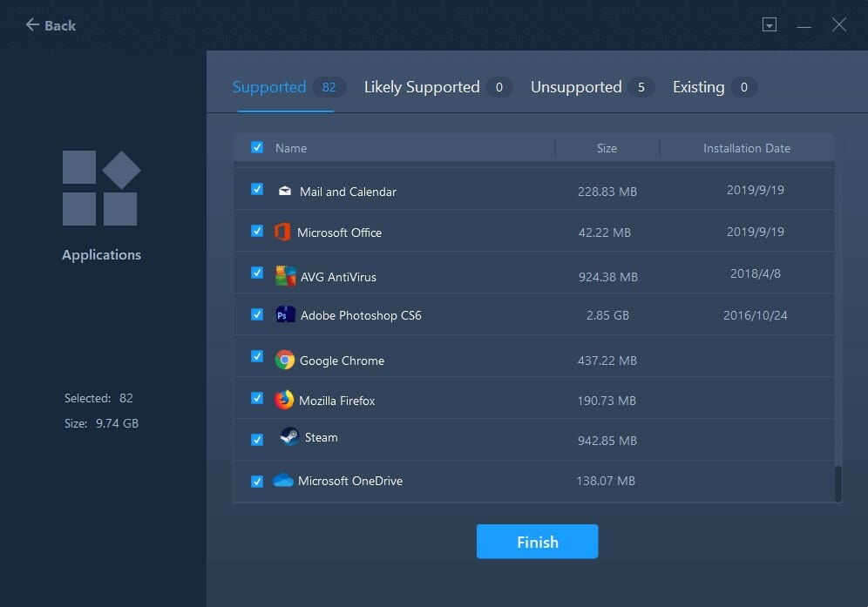Click Mail and Calendar's 2019/9/19 date
Screen dimensions: 868x607
pos(755,190)
